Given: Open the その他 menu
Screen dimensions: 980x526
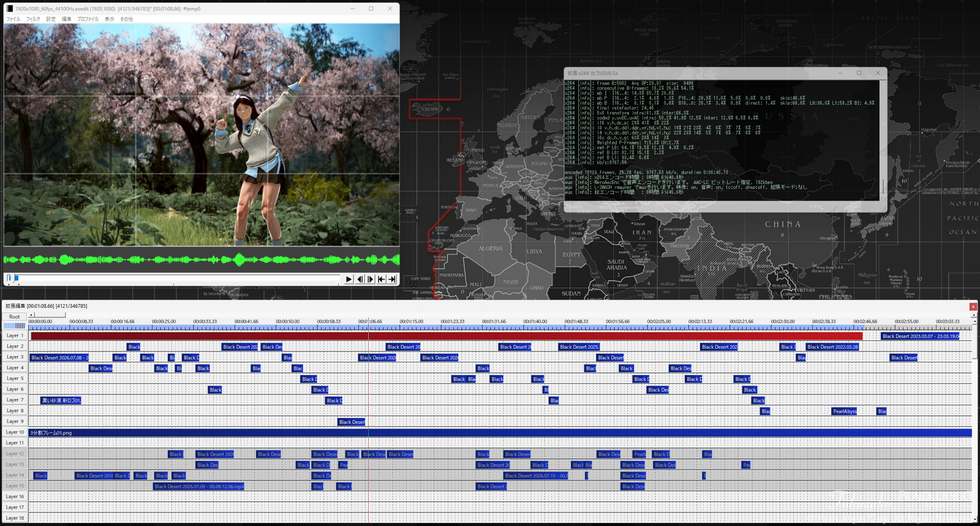Looking at the screenshot, I should pyautogui.click(x=126, y=19).
